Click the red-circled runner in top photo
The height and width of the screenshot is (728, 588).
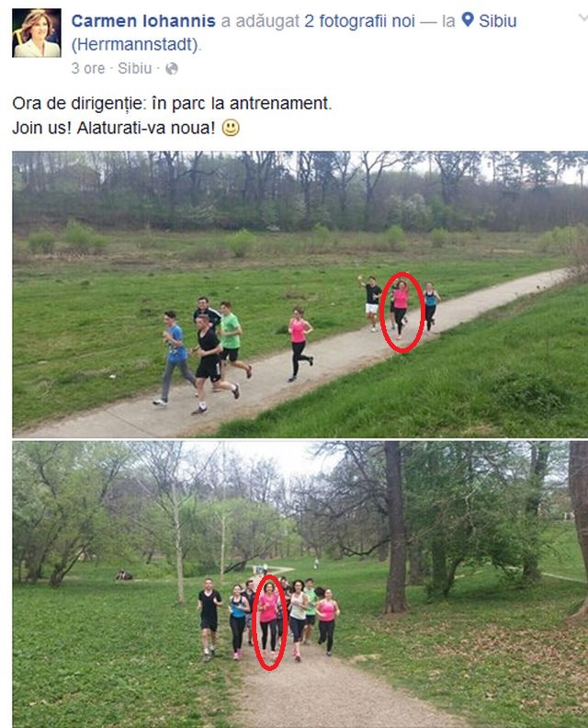coord(401,310)
